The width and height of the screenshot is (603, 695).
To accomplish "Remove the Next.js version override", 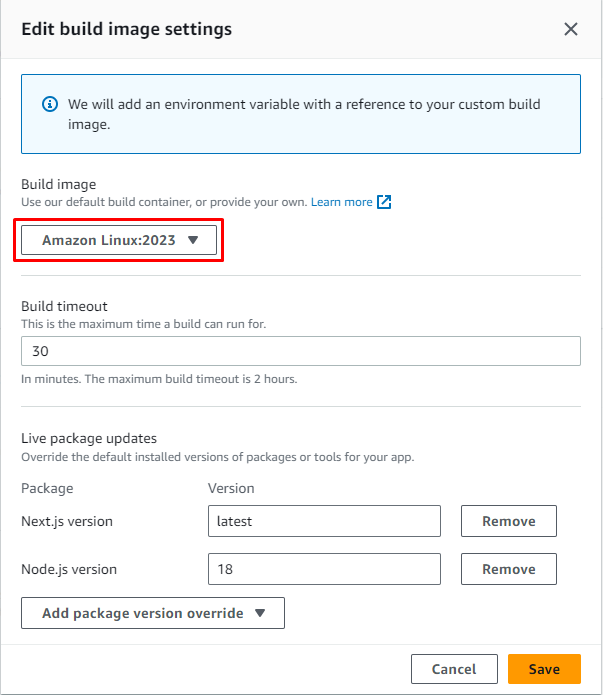I will coord(508,521).
